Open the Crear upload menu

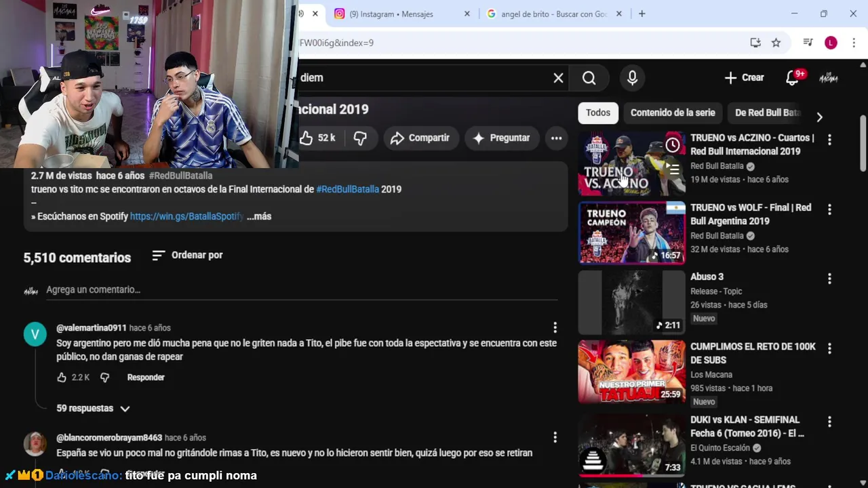pos(744,78)
